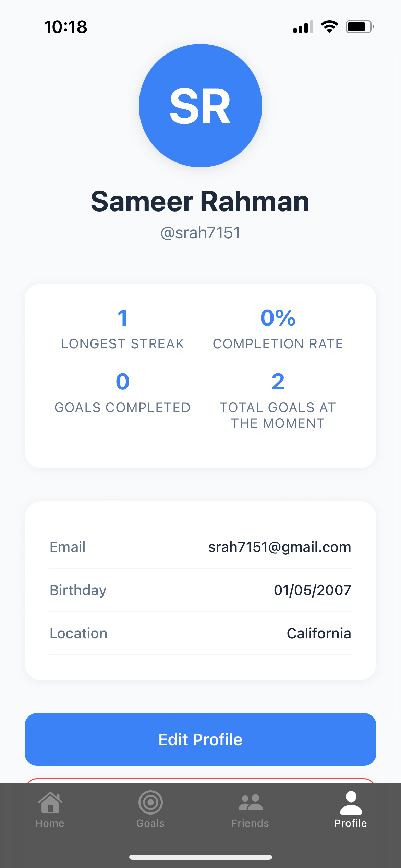This screenshot has width=401, height=868.
Task: Tap the Wi-Fi status icon
Action: tap(329, 27)
